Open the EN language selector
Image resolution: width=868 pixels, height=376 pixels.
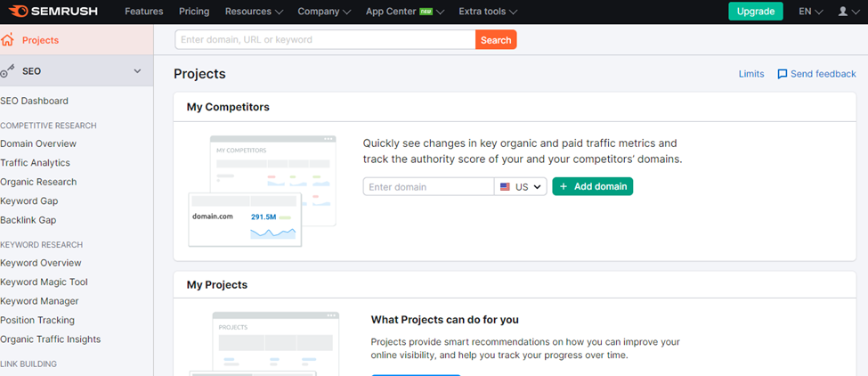point(810,11)
